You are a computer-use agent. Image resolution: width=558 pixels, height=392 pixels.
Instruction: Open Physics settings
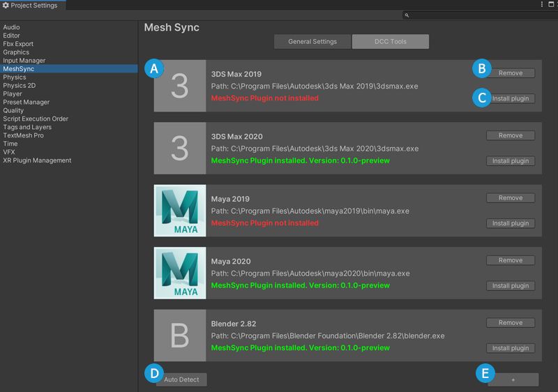(68, 77)
